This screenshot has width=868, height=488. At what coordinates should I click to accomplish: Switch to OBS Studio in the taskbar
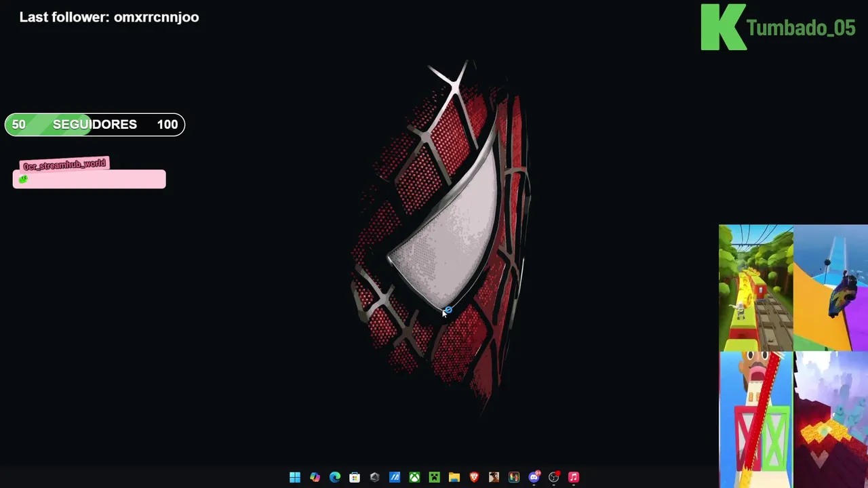tap(554, 477)
